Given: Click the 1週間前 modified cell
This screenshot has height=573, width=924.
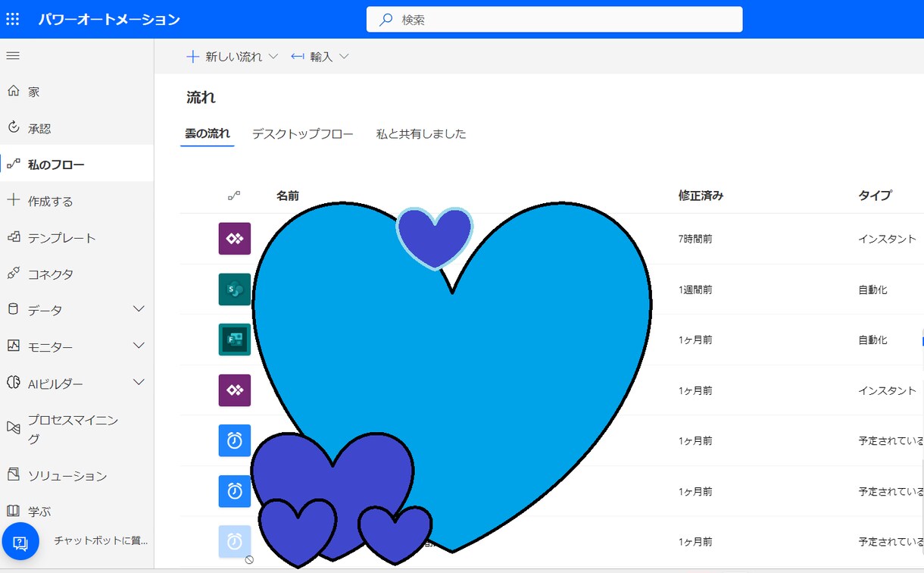Looking at the screenshot, I should tap(695, 290).
